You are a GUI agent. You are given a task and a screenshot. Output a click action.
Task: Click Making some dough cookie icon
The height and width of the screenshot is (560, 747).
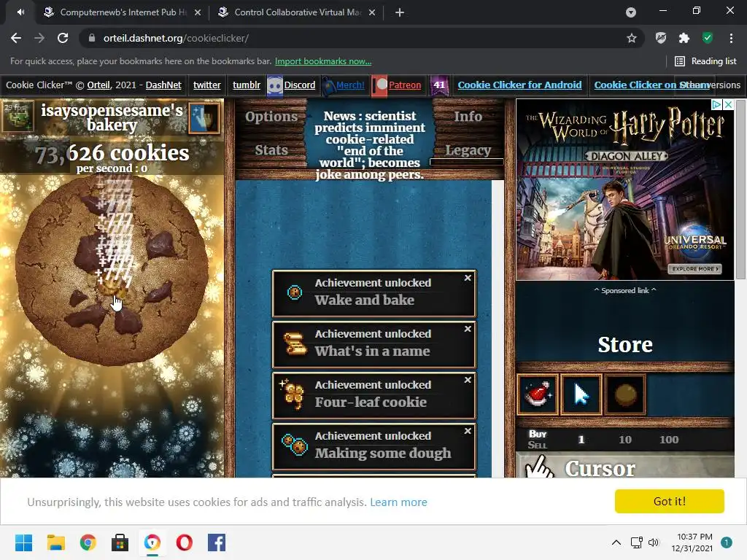(x=295, y=446)
